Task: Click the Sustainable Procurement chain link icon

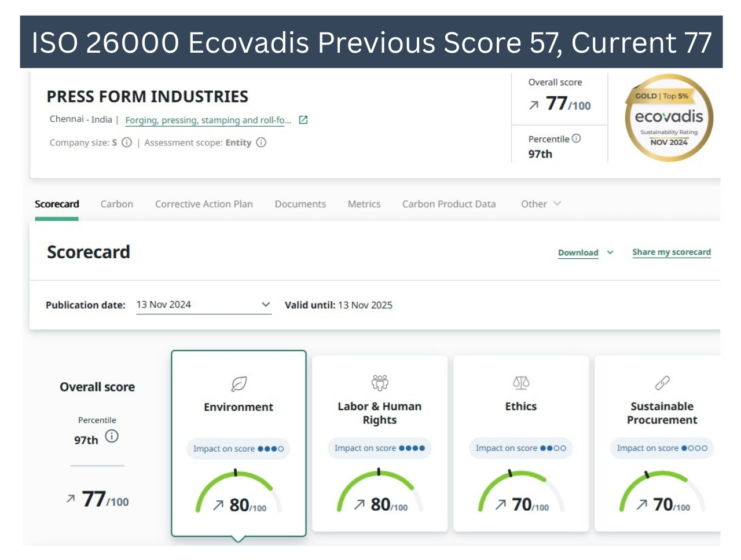Action: tap(662, 383)
